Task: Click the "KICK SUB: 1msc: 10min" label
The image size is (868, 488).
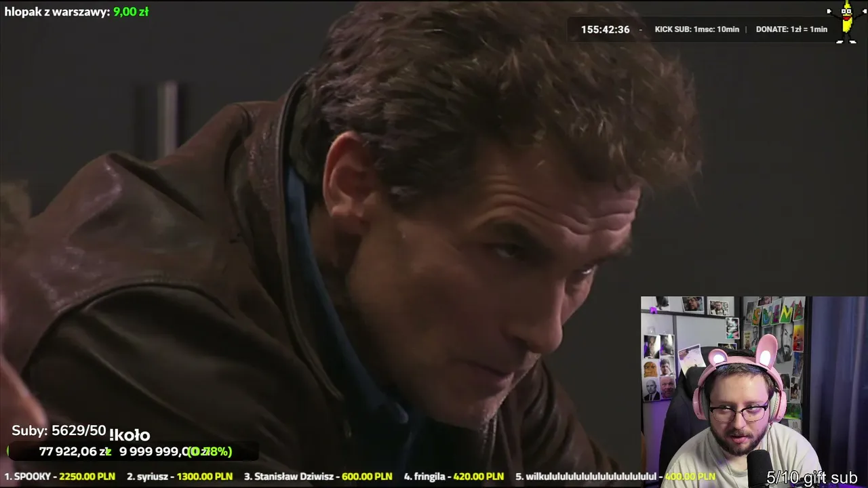Action: click(x=696, y=30)
